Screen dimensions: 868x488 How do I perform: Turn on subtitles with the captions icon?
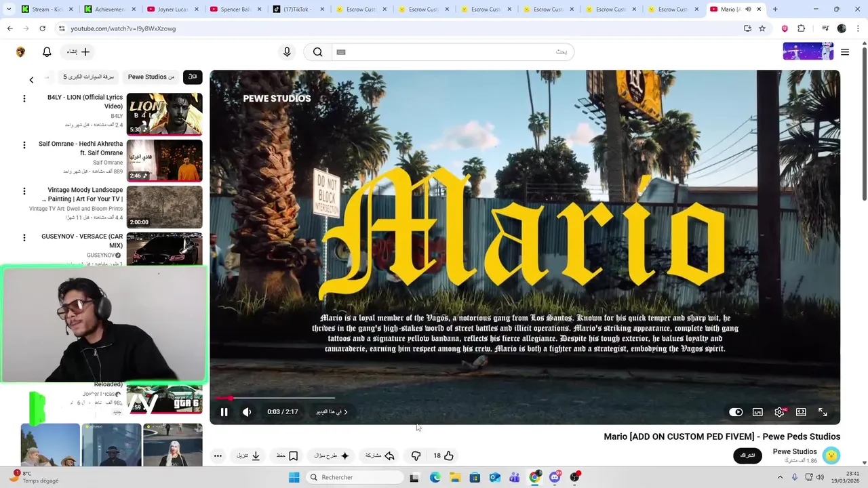click(x=757, y=412)
